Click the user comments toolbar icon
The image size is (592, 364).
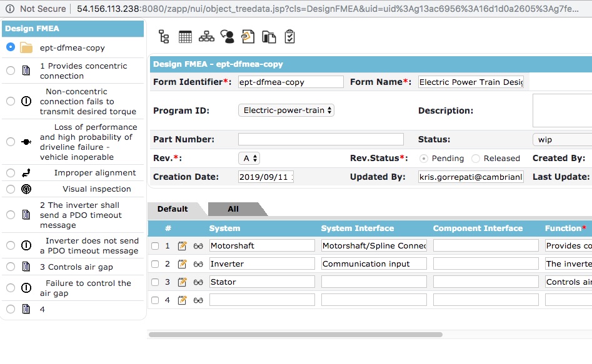228,37
